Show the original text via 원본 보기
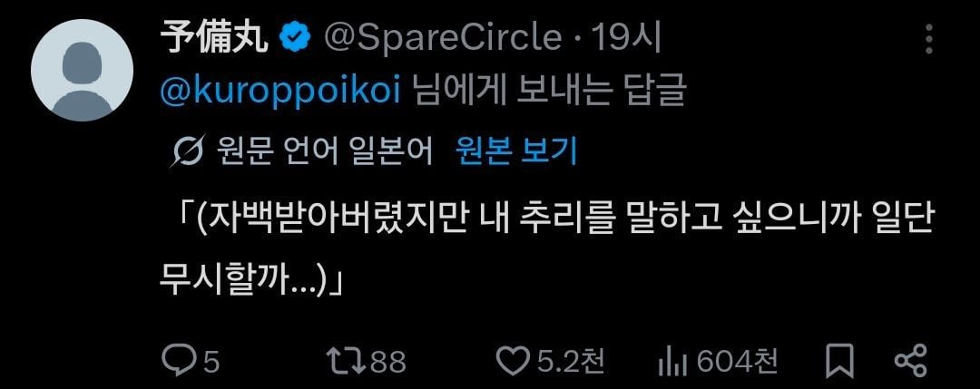Viewport: 980px width, 389px height. (516, 151)
